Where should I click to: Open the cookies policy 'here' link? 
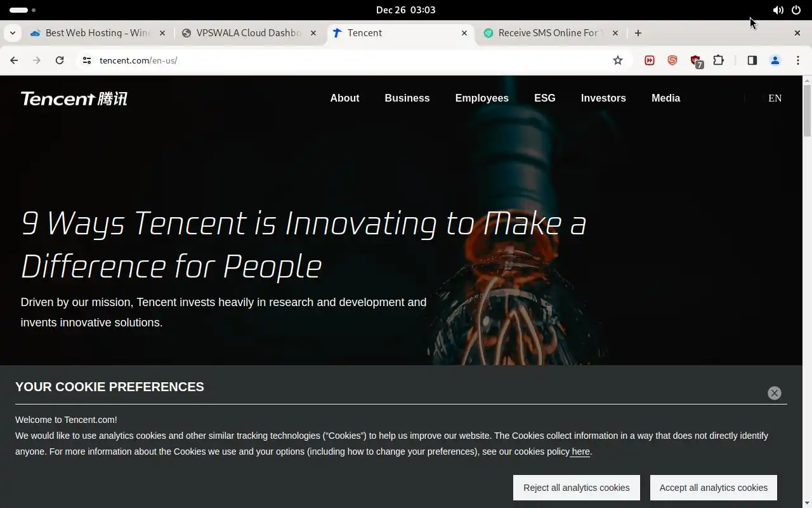pyautogui.click(x=580, y=451)
